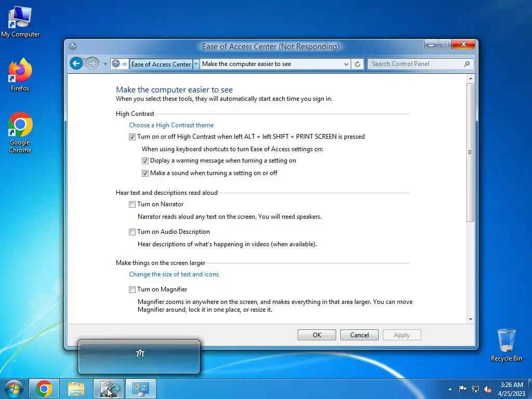Open recent pages dropdown beside Forward
The height and width of the screenshot is (399, 532).
point(105,64)
